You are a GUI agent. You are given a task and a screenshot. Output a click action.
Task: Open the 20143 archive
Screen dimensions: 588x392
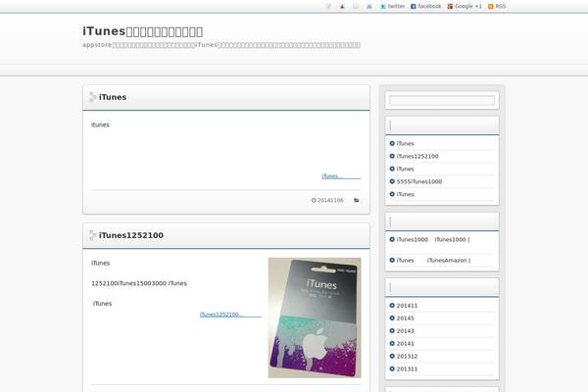405,331
